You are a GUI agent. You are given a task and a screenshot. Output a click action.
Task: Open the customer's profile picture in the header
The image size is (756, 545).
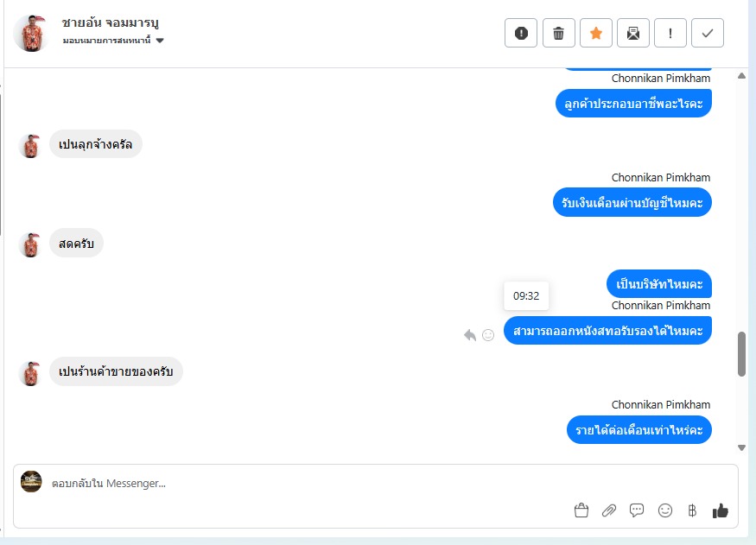pos(30,33)
